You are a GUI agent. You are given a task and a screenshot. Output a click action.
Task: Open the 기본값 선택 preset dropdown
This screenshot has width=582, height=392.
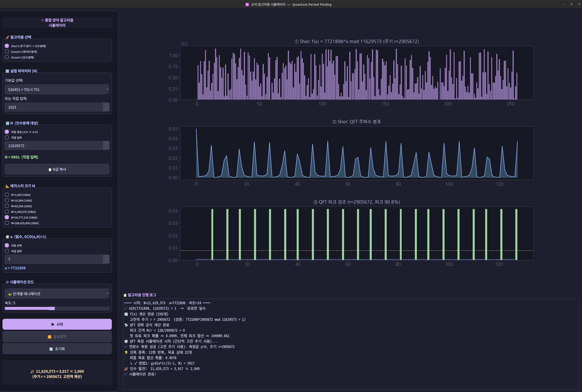tap(57, 89)
